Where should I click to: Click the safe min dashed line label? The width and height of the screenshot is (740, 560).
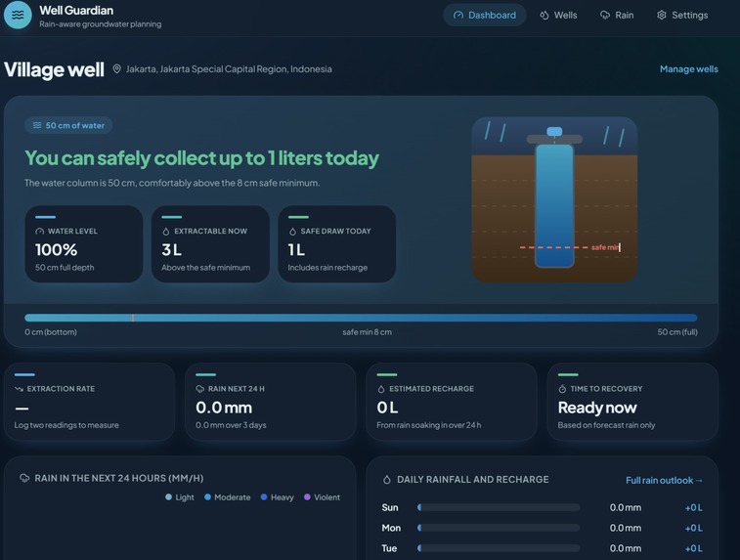click(x=605, y=247)
